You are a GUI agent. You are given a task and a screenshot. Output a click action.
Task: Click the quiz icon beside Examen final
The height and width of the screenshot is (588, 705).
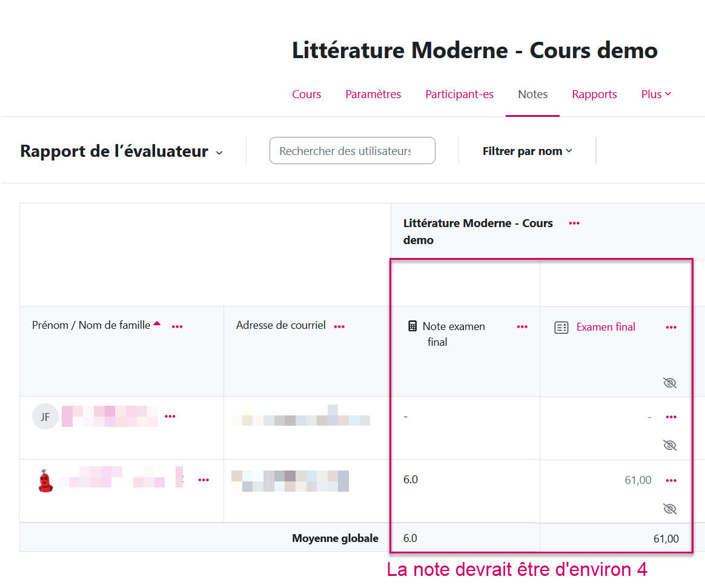pos(561,328)
